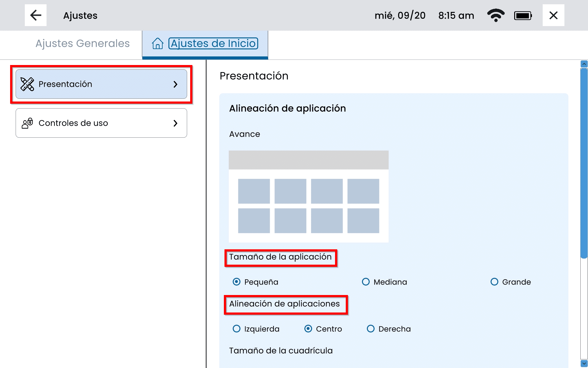
Task: Expand the Controles de uso chevron
Action: pos(175,123)
